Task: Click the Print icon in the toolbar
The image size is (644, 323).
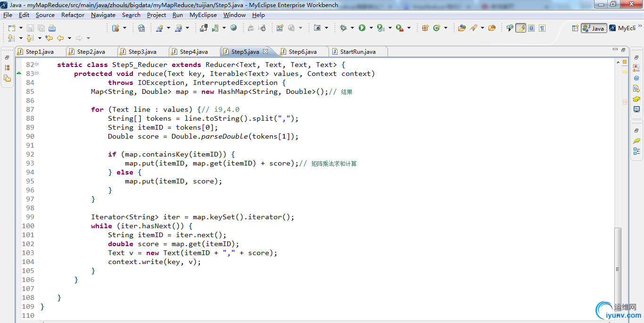Action: click(52, 28)
